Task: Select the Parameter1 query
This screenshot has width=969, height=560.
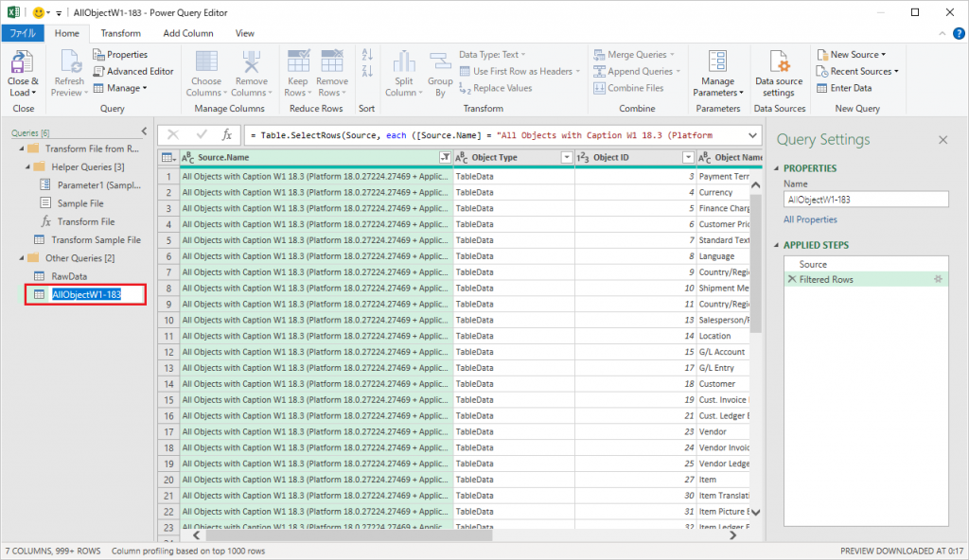Action: point(98,184)
